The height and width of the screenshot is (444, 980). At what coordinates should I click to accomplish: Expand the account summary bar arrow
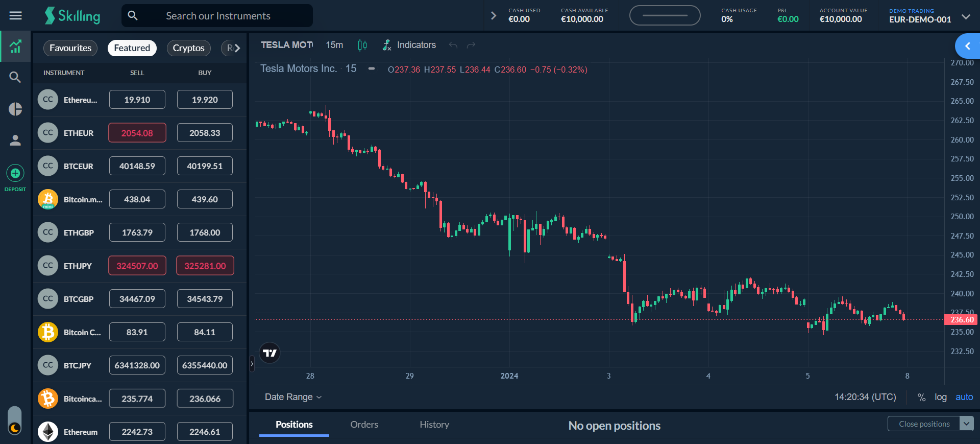click(493, 16)
